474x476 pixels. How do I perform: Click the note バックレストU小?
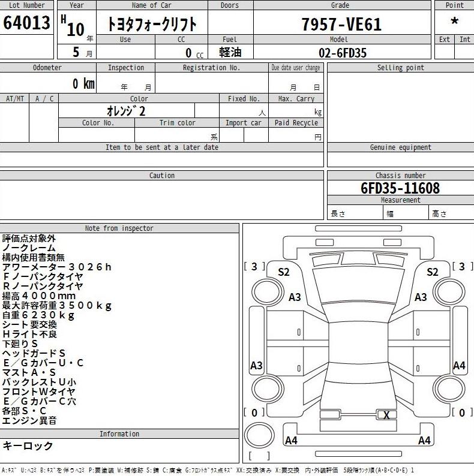(x=39, y=382)
